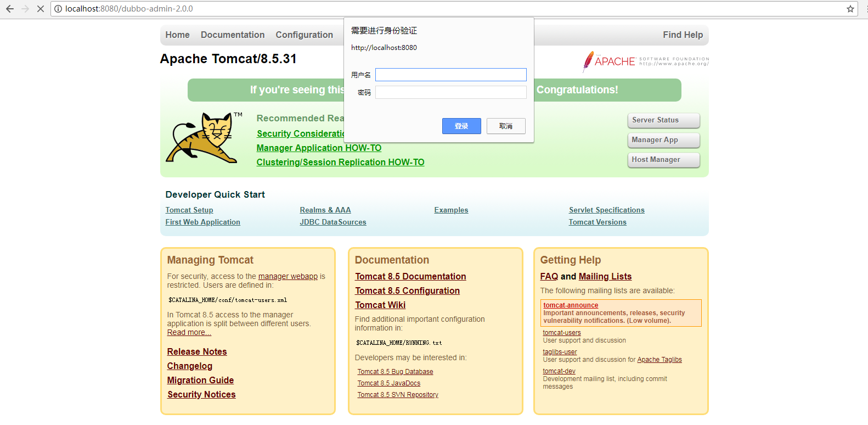
Task: Open the First Web Application link
Action: (203, 222)
